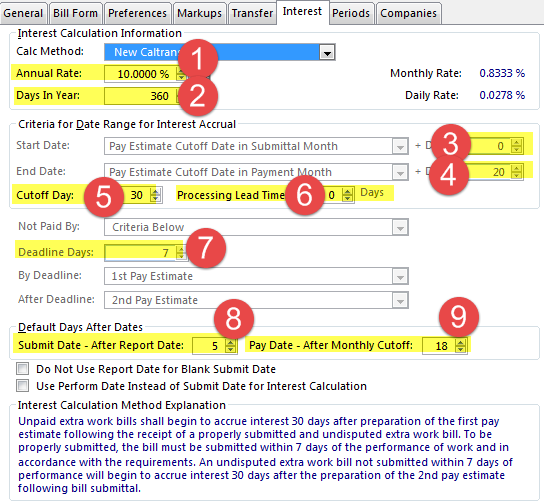Check Do Not Use Report Date for Blank Submit Date
The width and height of the screenshot is (544, 503).
(x=23, y=368)
